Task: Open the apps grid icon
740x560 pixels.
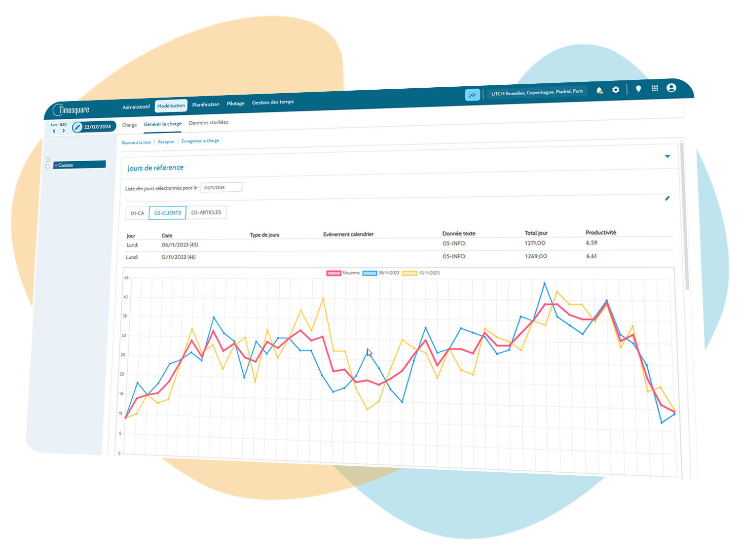Action: tap(655, 88)
